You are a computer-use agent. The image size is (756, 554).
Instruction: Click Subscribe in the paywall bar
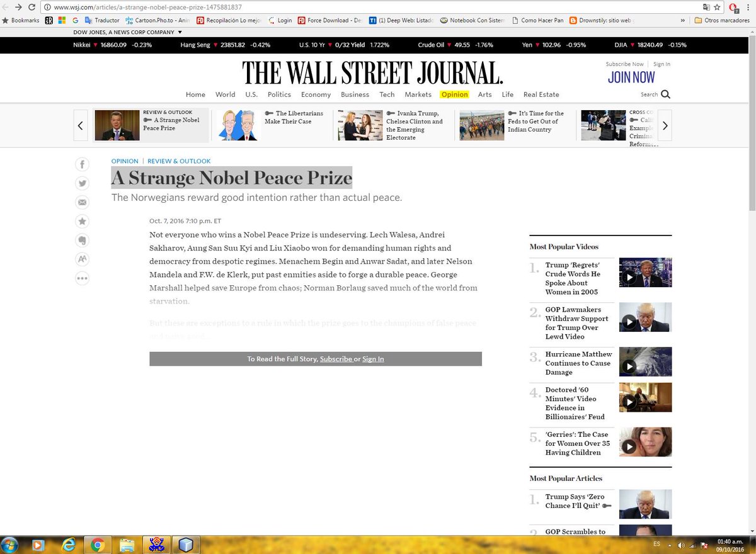(x=336, y=359)
